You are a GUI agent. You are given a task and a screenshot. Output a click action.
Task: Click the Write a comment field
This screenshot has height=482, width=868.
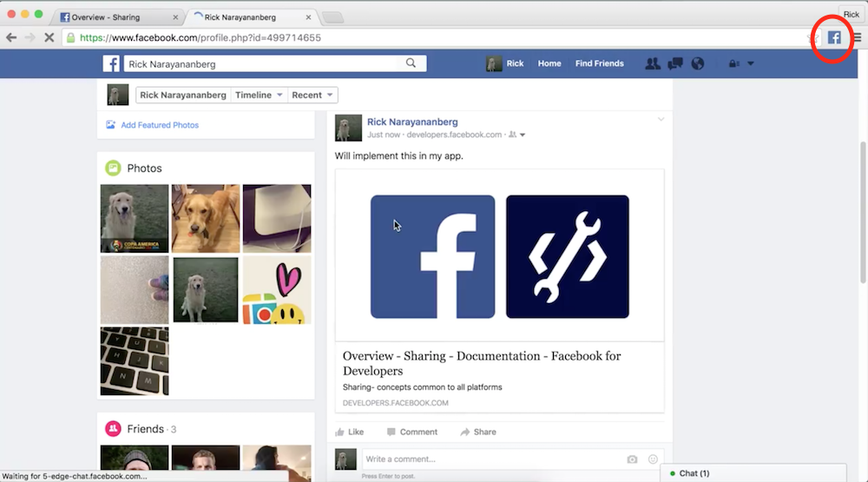[x=490, y=459]
